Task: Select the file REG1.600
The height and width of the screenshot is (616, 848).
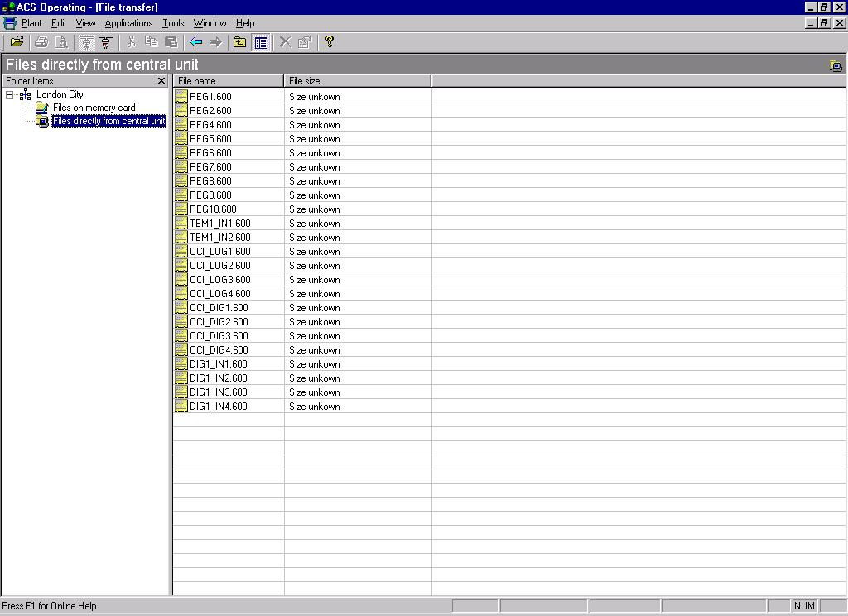Action: (x=210, y=97)
